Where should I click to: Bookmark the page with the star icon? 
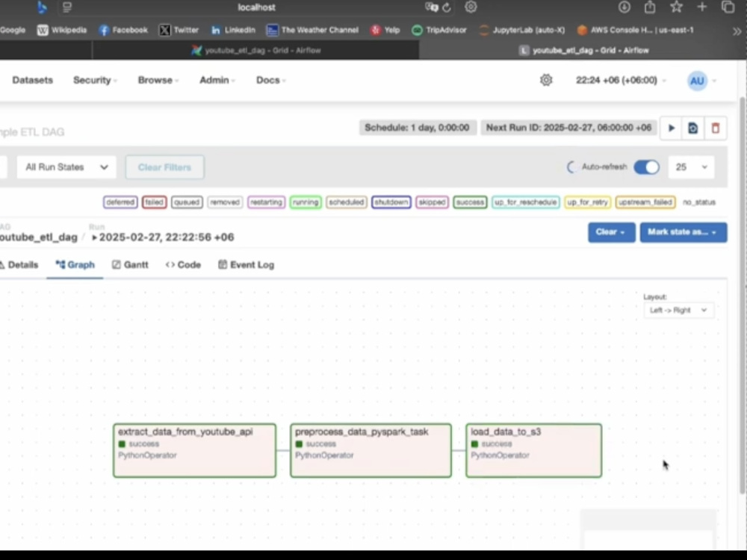pyautogui.click(x=676, y=7)
